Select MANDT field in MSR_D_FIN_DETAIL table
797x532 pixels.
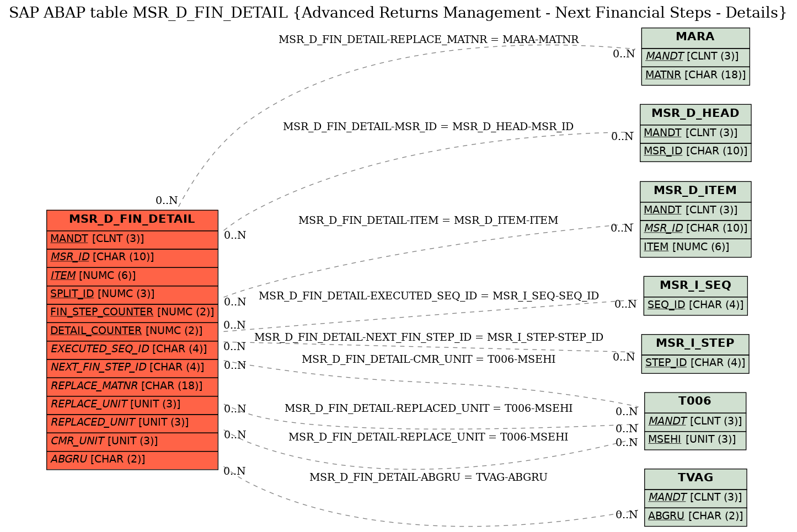pyautogui.click(x=132, y=239)
